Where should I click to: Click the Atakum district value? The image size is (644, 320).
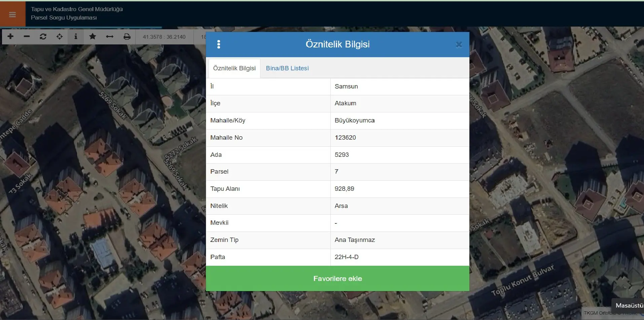[x=345, y=103]
